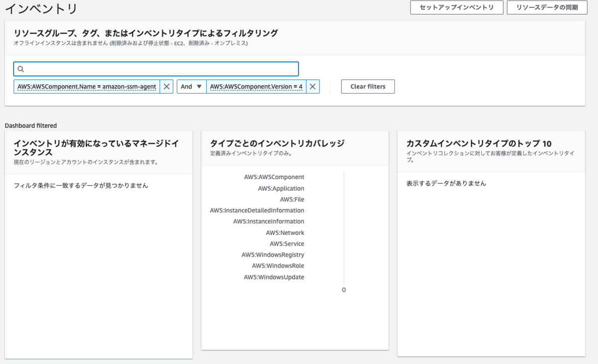The width and height of the screenshot is (598, 364).
Task: Select the amazon-ssm-agent filter tag
Action: 87,86
